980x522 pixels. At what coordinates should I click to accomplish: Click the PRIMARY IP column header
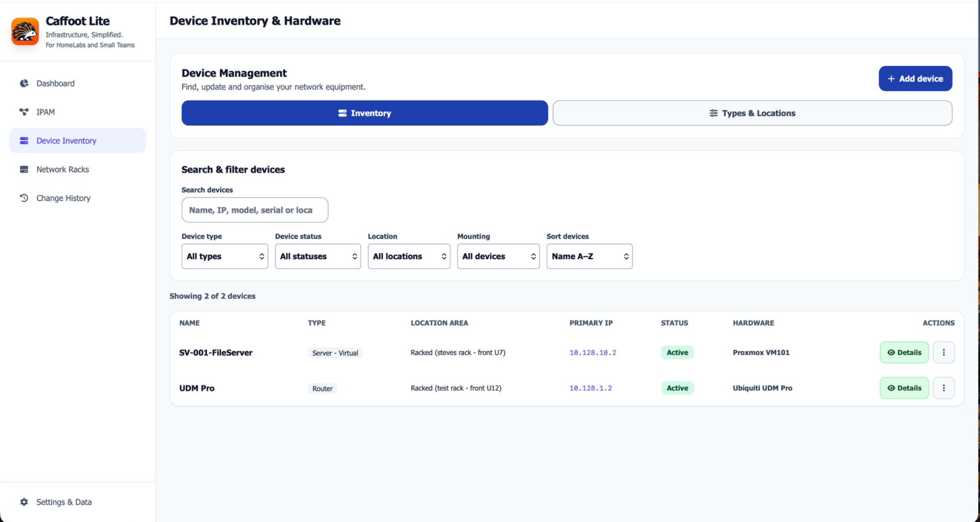point(591,323)
